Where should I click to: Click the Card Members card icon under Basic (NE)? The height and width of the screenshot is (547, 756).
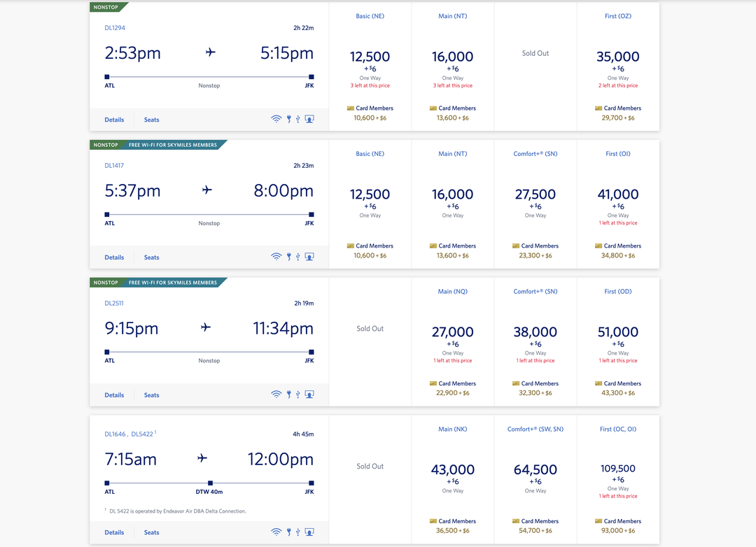click(351, 108)
